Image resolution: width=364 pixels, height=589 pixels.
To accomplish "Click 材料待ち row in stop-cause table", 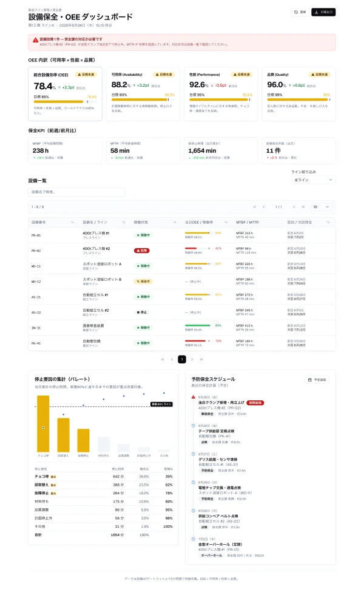I will (x=104, y=502).
